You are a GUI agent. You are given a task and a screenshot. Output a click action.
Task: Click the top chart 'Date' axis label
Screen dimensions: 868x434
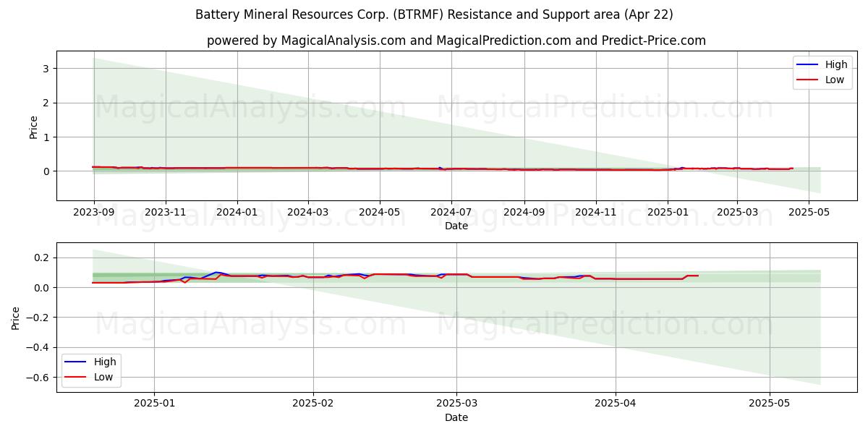coord(456,226)
